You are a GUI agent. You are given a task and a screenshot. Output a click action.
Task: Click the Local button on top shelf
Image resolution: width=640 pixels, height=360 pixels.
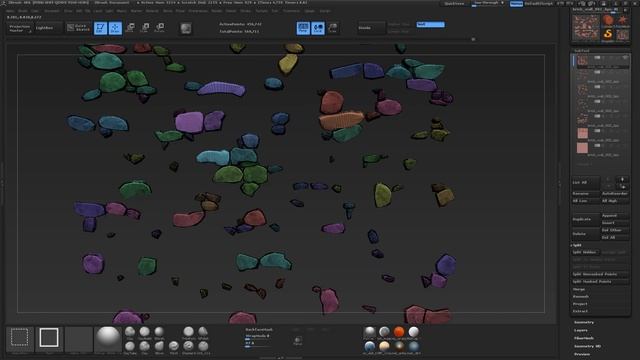coord(318,28)
